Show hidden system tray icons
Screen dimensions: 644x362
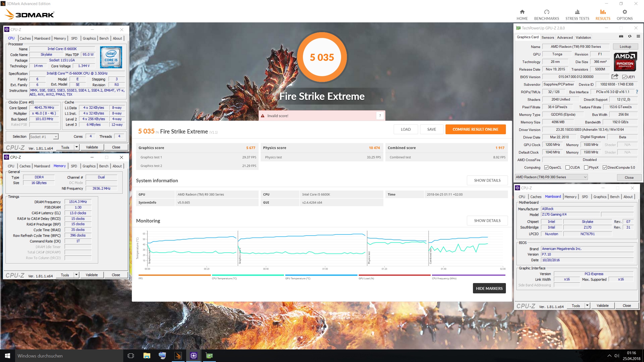tap(609, 356)
